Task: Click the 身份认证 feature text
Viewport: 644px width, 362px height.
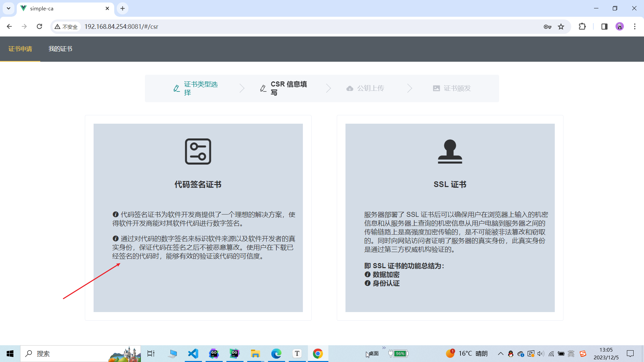Action: (386, 283)
